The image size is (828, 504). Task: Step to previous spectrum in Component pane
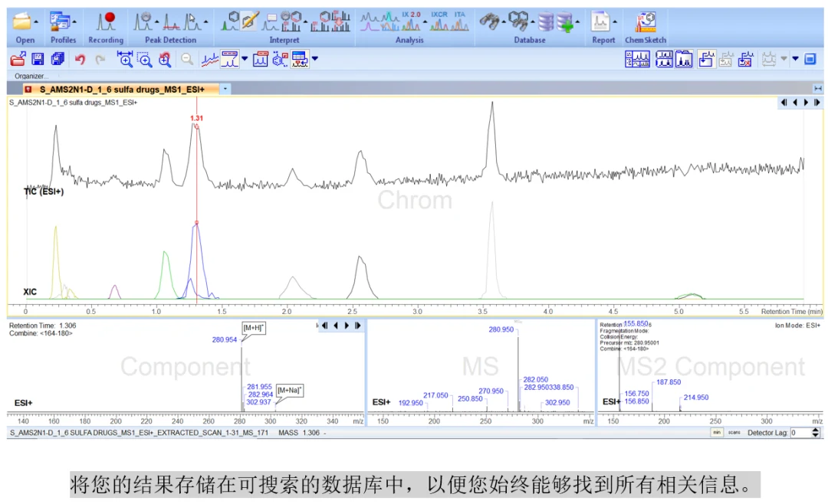[335, 326]
